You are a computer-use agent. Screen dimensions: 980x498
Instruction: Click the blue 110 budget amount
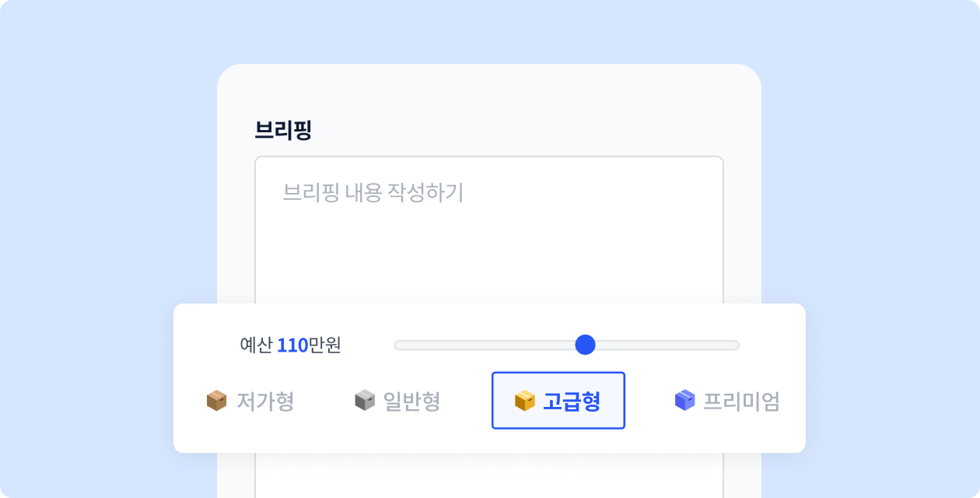click(x=292, y=345)
